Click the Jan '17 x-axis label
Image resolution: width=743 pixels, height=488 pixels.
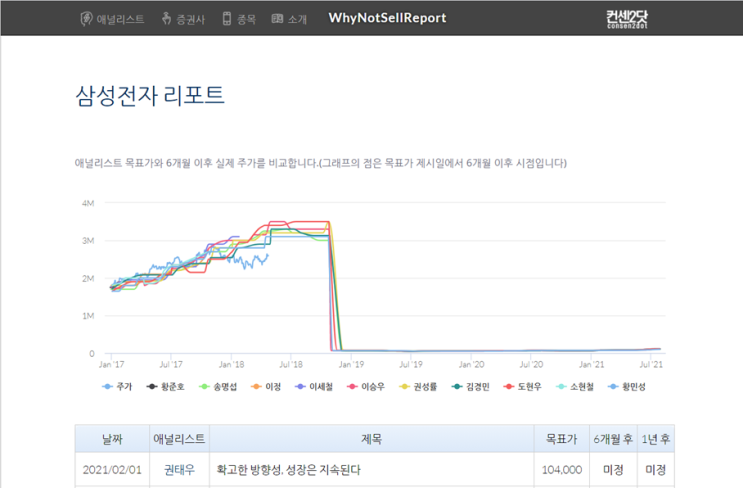[x=111, y=364]
